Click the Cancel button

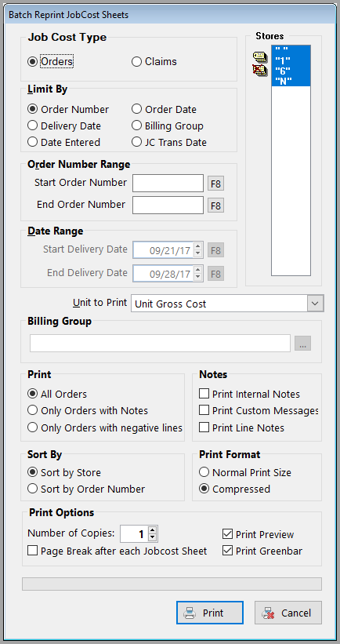288,613
